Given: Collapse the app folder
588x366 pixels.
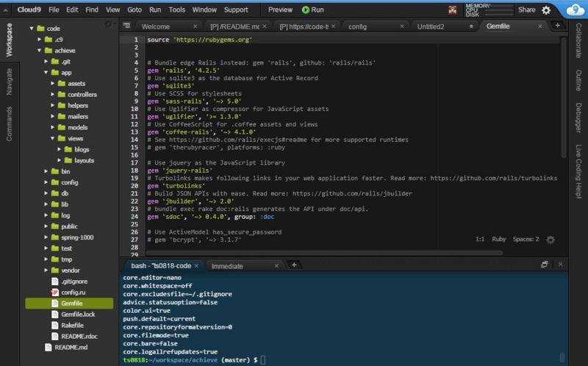Looking at the screenshot, I should pos(46,72).
